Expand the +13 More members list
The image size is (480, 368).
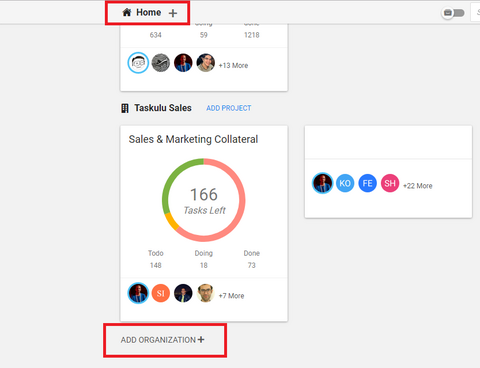[x=233, y=66]
